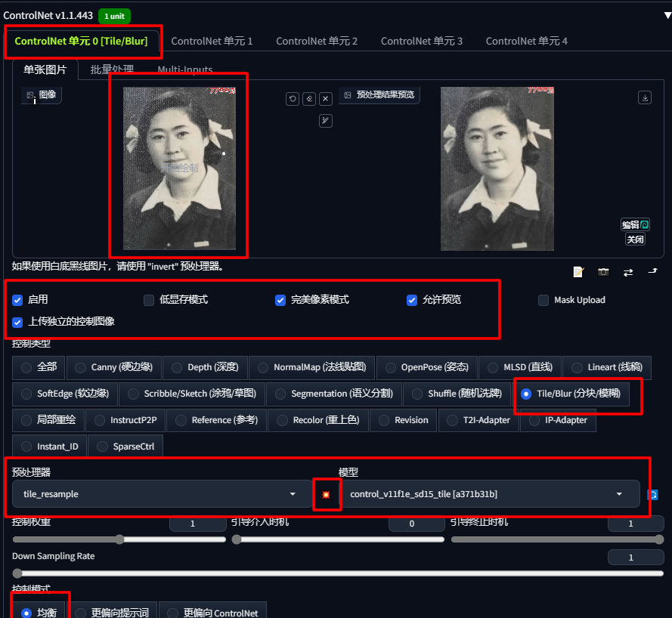Click the notepad new-canvas icon
672x618 pixels.
coord(578,272)
